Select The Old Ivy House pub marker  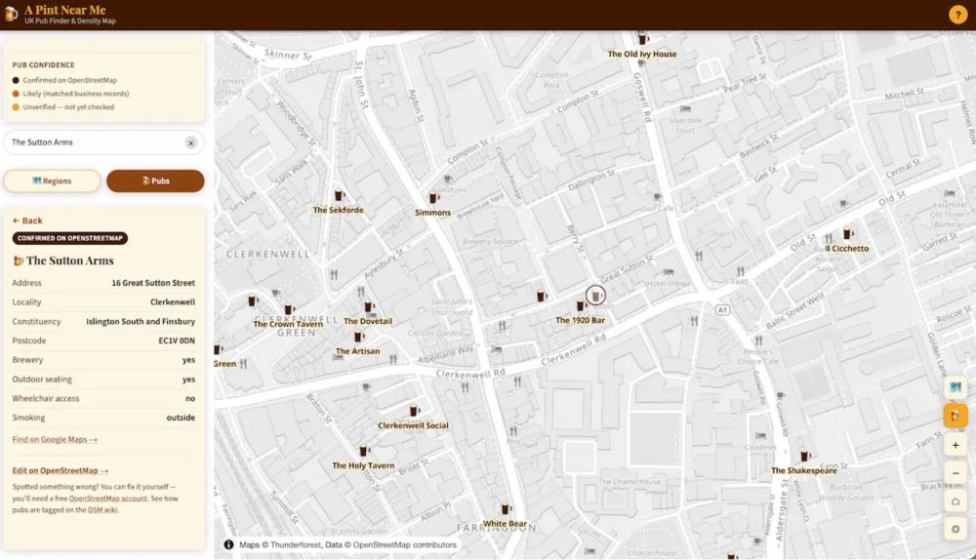pos(642,39)
